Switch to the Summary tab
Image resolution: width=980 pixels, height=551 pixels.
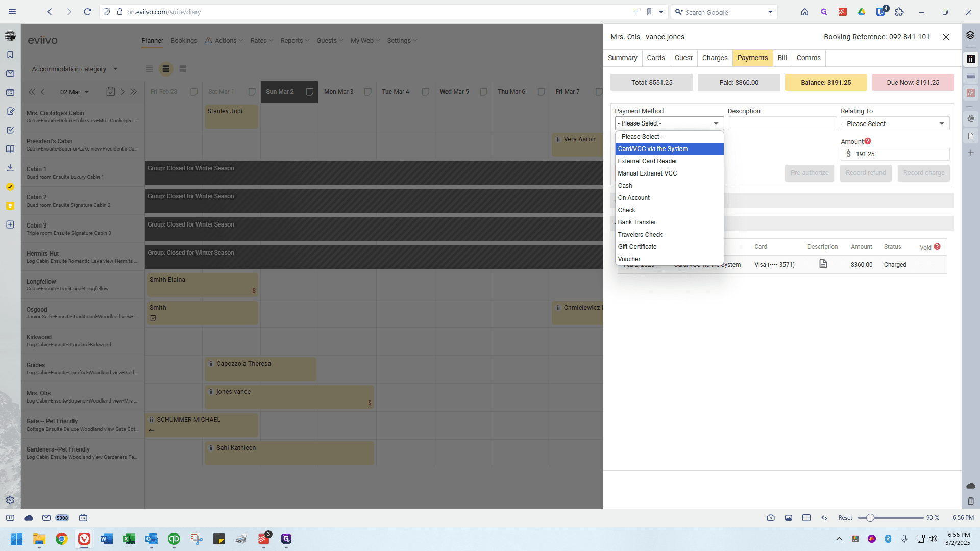622,58
